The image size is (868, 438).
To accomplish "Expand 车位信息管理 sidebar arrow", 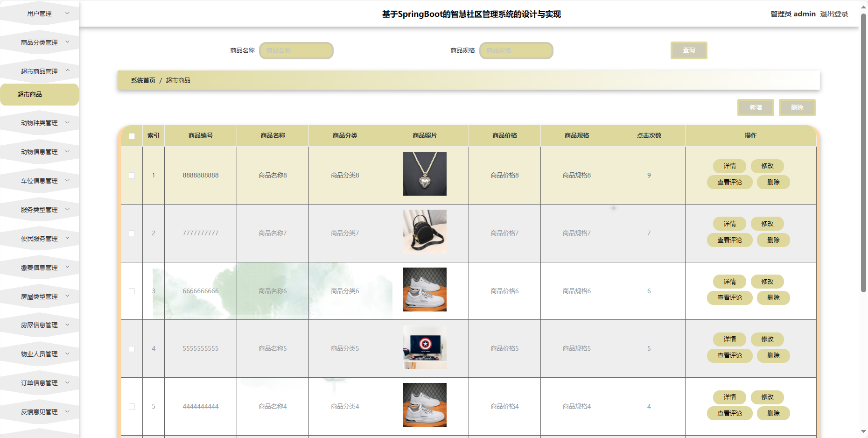I will (x=67, y=180).
